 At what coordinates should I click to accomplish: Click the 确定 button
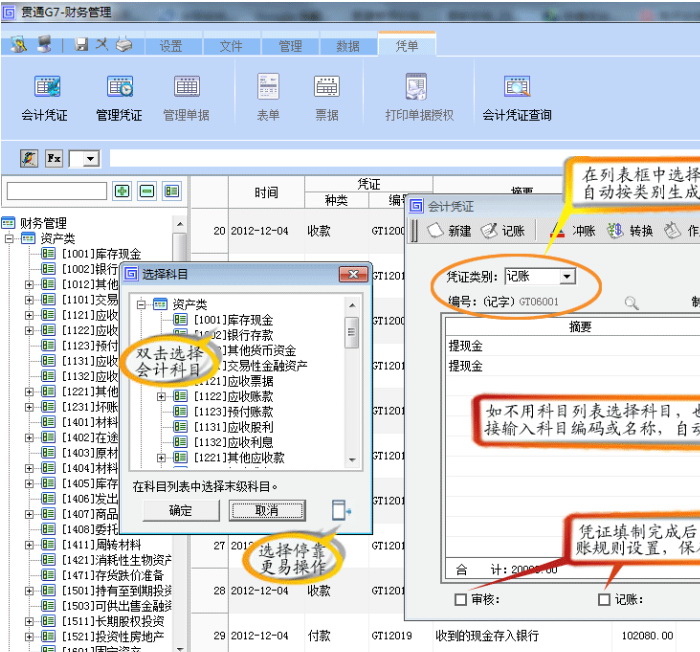(x=181, y=510)
